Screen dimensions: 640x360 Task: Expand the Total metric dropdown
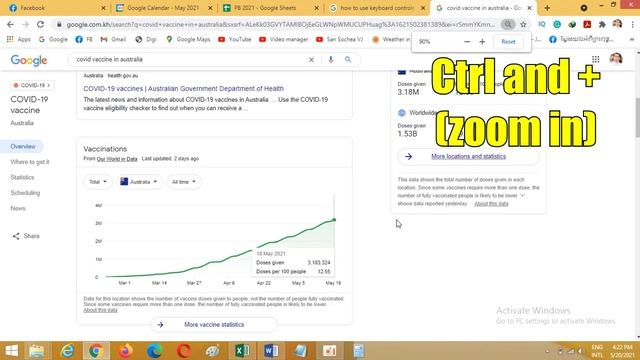coord(98,182)
